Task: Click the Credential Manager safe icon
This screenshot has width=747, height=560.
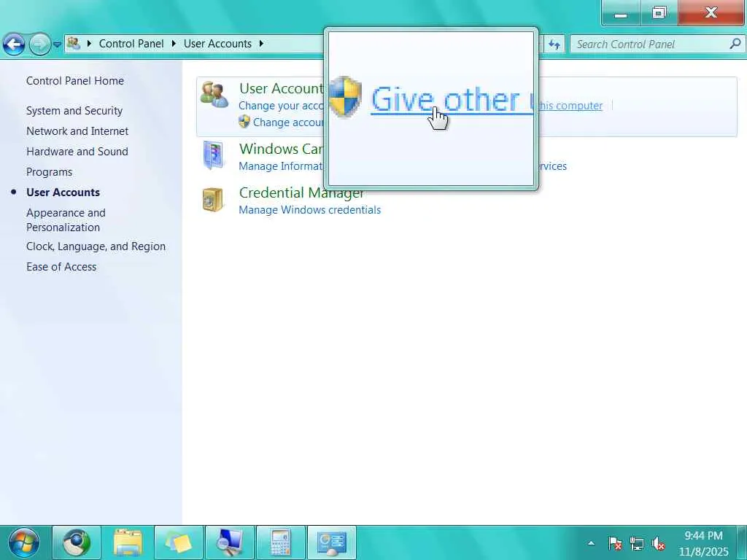Action: [x=212, y=200]
